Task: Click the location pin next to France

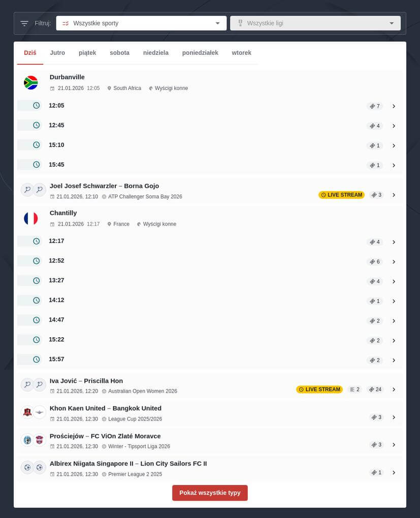Action: pos(109,223)
